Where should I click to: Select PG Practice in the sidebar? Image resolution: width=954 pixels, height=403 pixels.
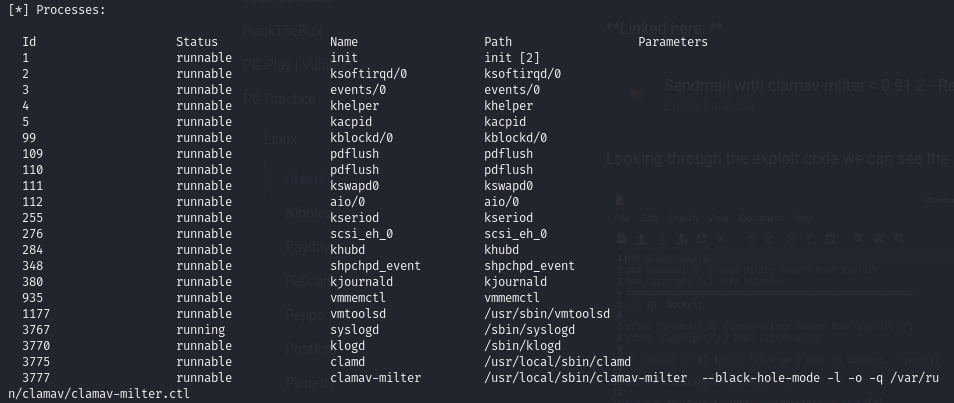tap(279, 99)
